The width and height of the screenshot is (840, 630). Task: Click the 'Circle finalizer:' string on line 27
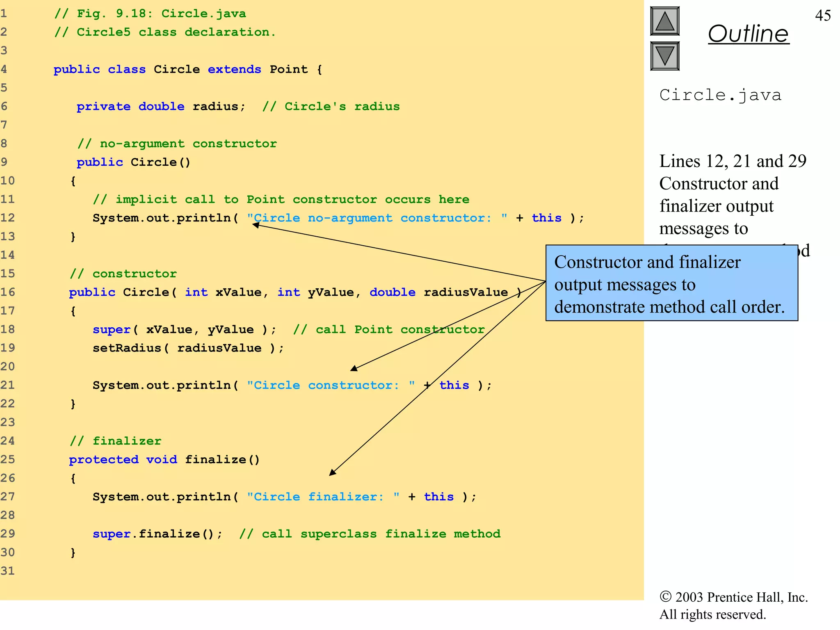point(323,497)
